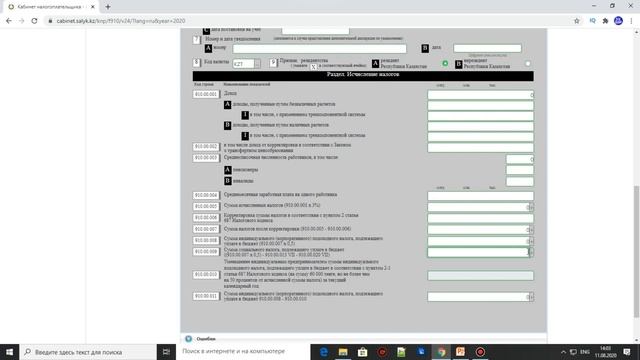640x360 pixels.
Task: Click the calculator button of 910.00.007
Action: tap(531, 230)
